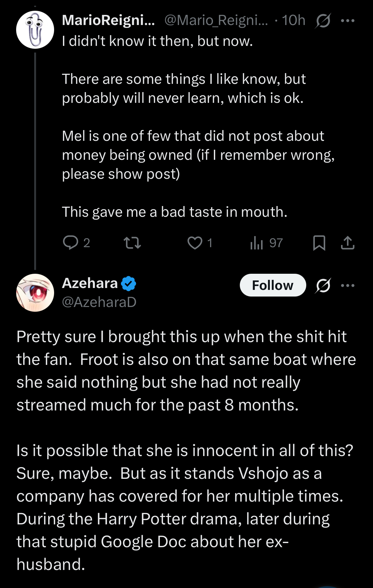The width and height of the screenshot is (373, 588).
Task: Open Azehara's anime eye avatar
Action: pos(35,293)
